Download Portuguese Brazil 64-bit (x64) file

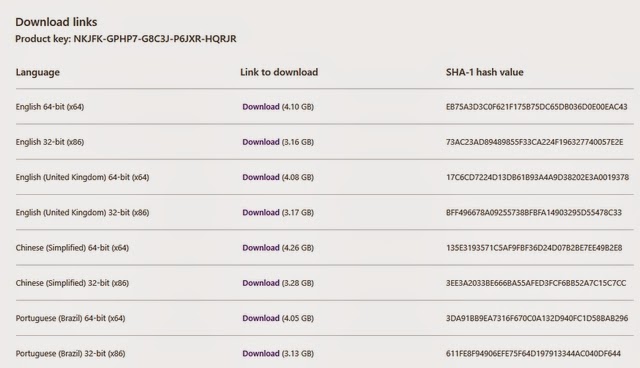[261, 318]
